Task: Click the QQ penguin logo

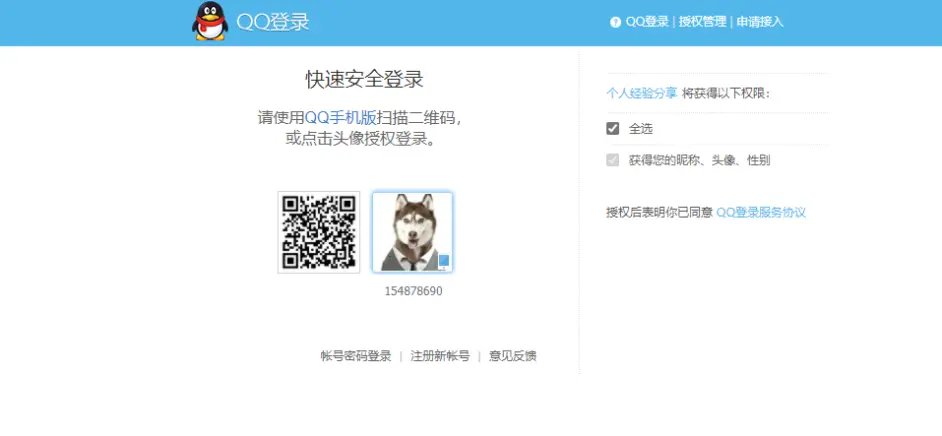Action: pos(210,21)
